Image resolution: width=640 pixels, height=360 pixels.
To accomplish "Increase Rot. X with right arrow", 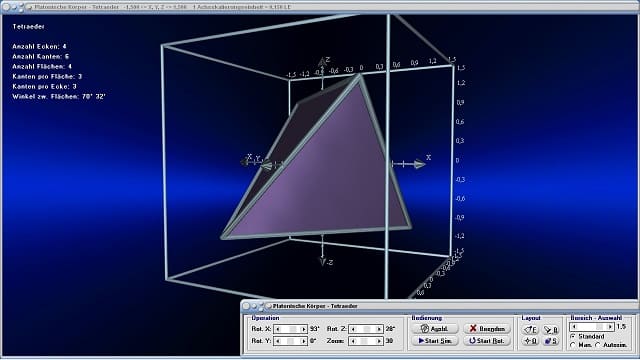I will click(303, 329).
